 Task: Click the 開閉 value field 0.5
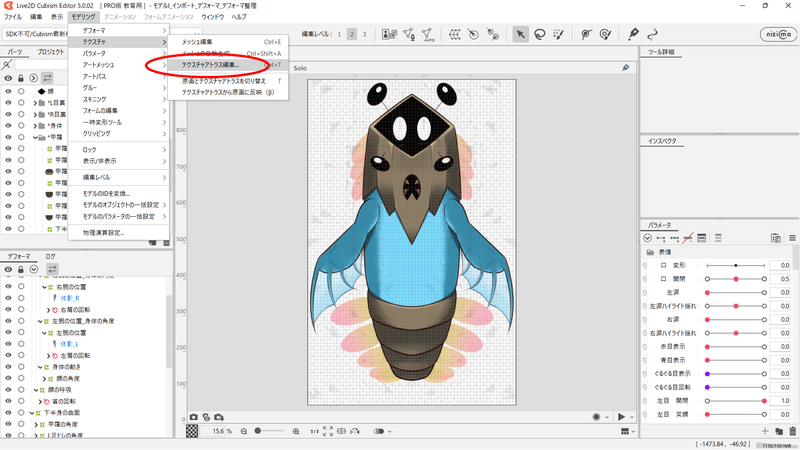coord(780,279)
